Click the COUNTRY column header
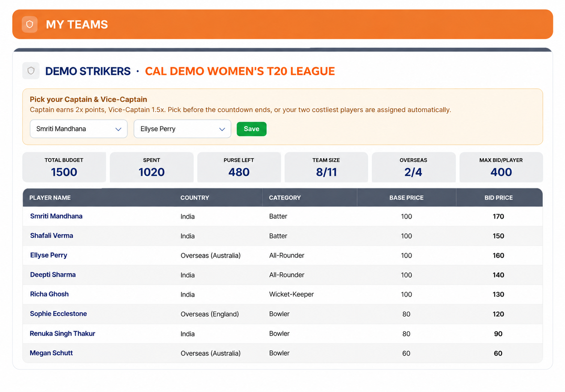The height and width of the screenshot is (392, 565). tap(195, 198)
